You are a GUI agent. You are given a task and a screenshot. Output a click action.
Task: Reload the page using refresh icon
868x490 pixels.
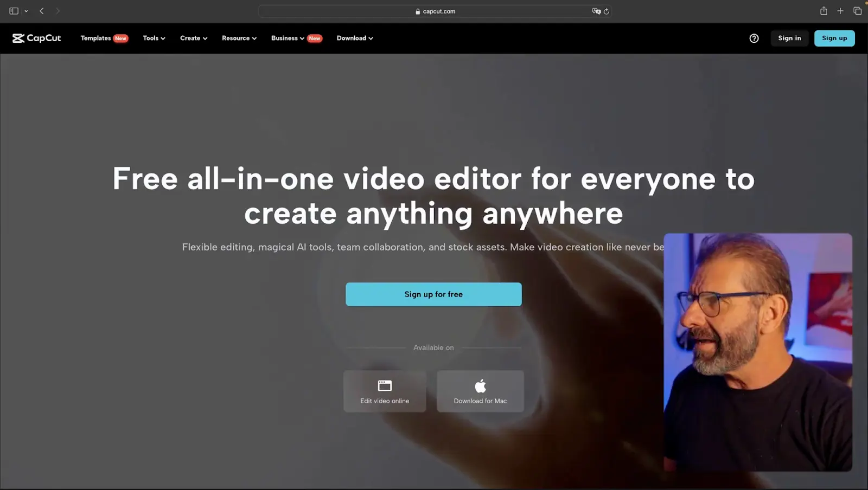tap(606, 11)
